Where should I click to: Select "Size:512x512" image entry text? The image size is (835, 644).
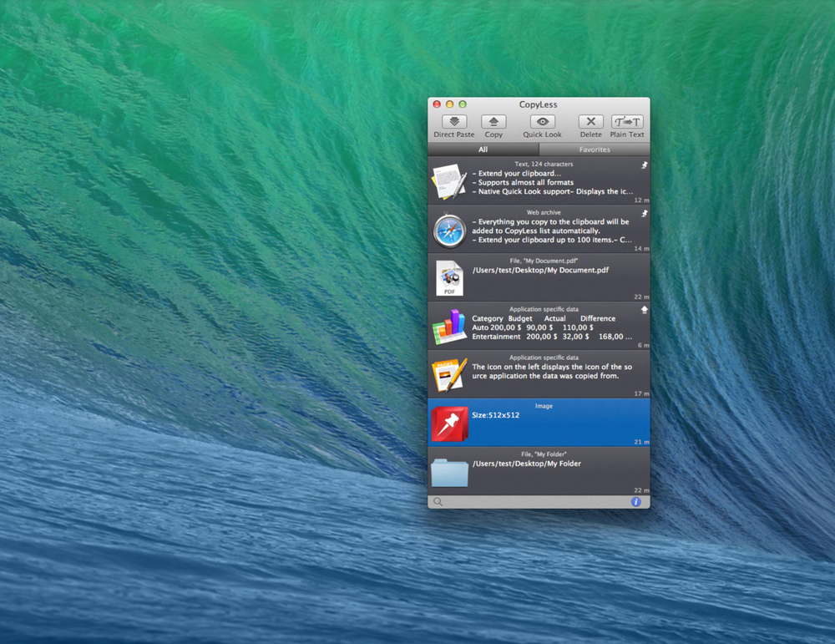point(495,415)
